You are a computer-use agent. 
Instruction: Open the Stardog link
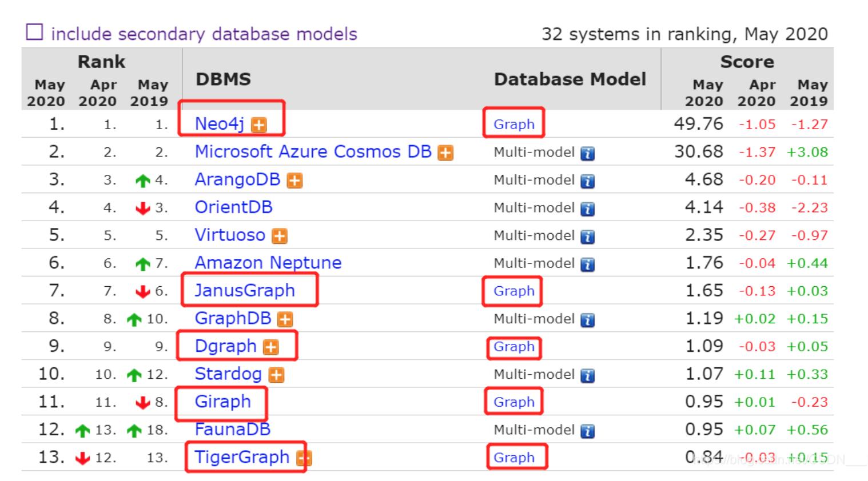coord(228,374)
